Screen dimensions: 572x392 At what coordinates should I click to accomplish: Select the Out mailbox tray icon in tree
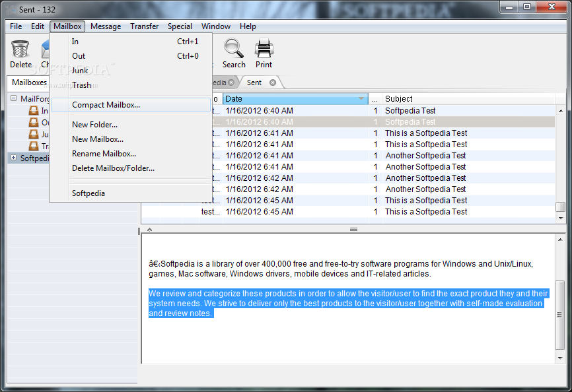(34, 122)
